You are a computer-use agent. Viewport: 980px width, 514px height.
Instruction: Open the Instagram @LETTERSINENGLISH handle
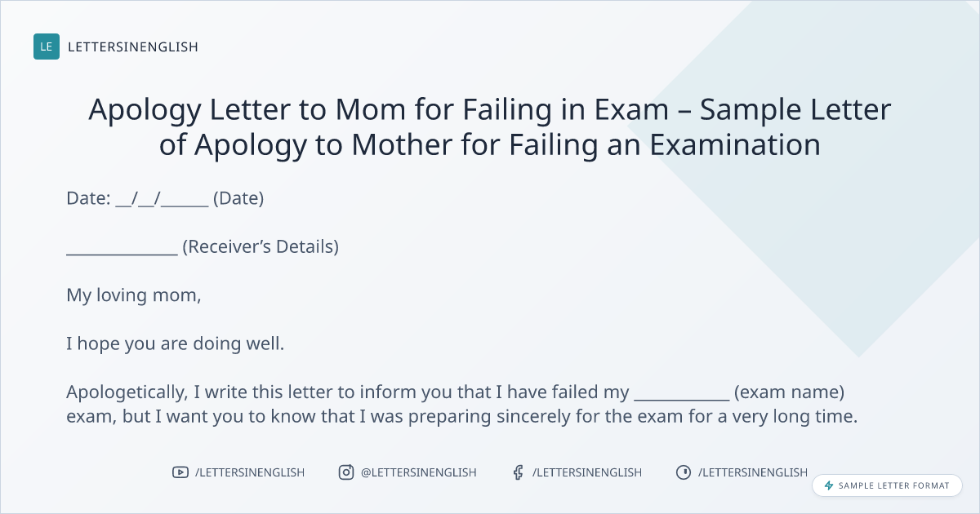tap(418, 472)
